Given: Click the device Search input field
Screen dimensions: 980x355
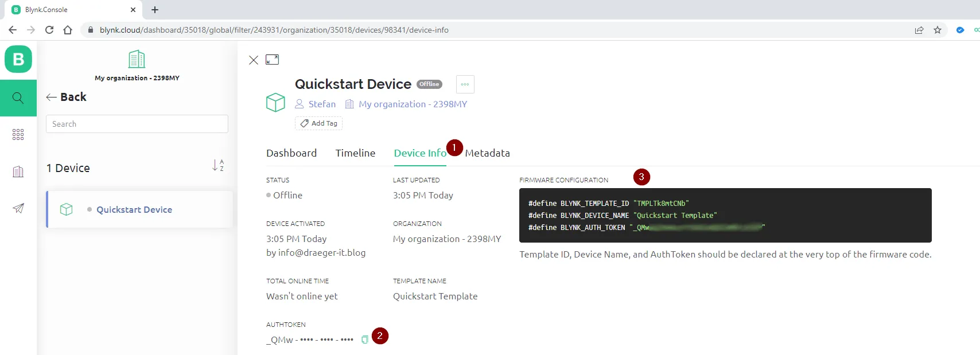Looking at the screenshot, I should 137,124.
